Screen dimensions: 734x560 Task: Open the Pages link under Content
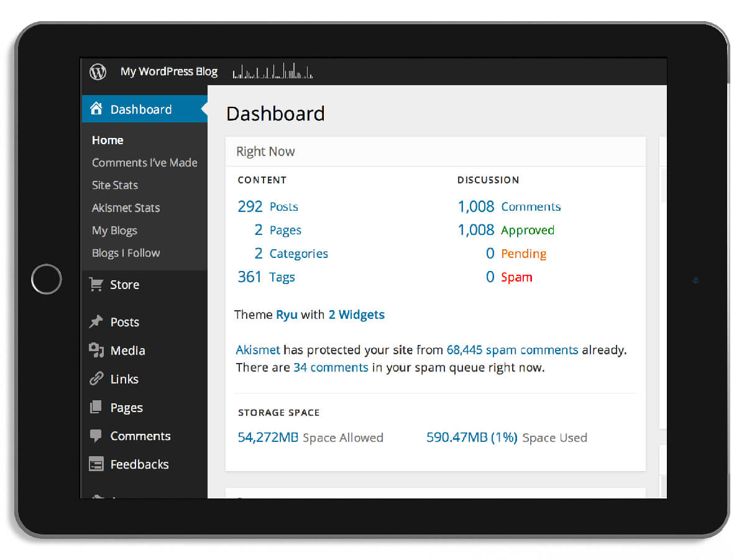point(285,231)
